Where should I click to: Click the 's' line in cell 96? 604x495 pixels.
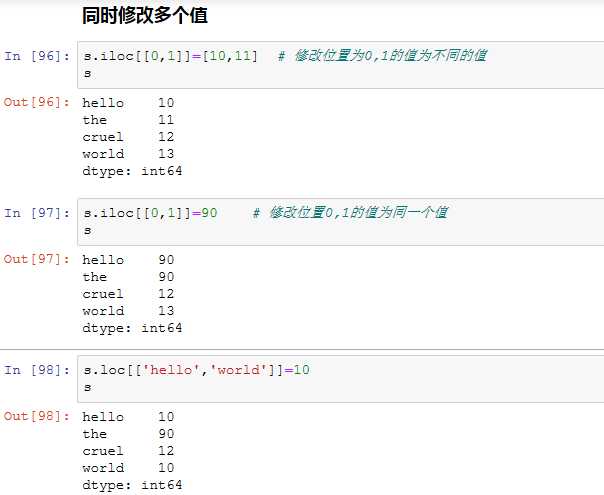[x=87, y=73]
